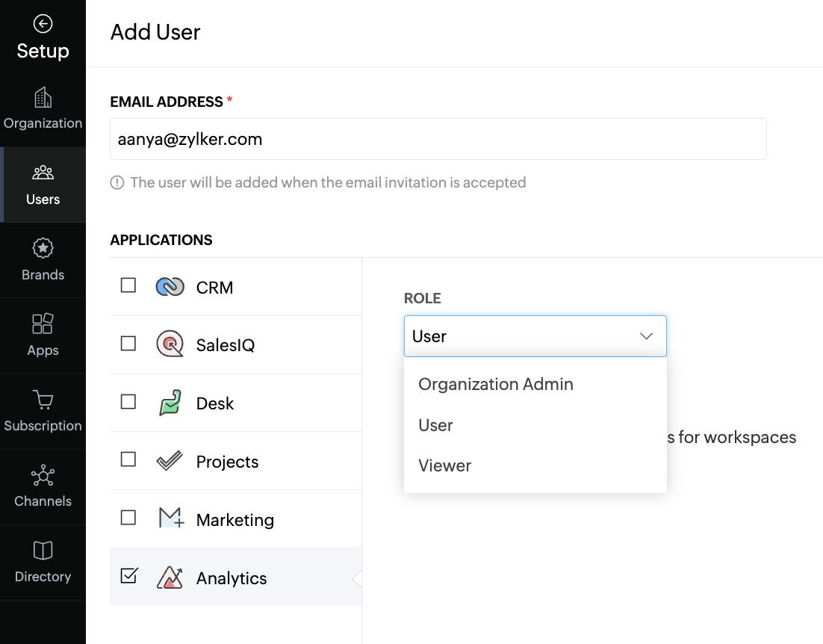
Task: Open the Apps grid icon
Action: coord(43,323)
